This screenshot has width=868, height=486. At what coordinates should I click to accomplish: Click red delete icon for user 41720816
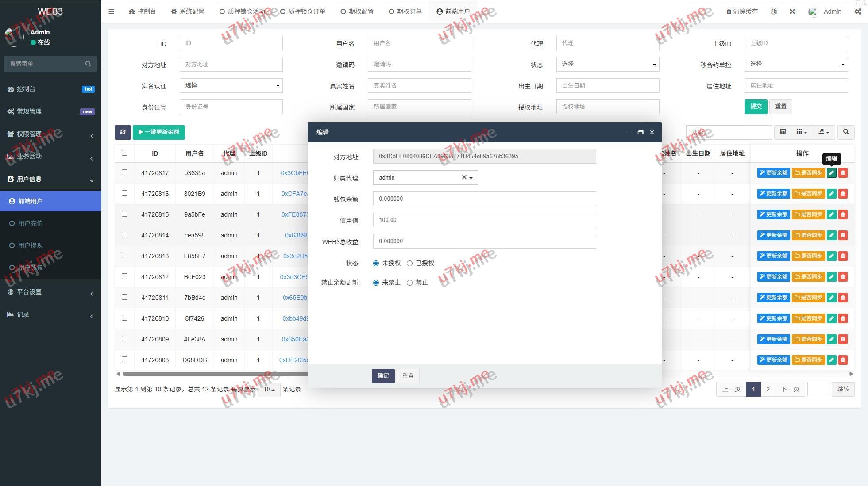pyautogui.click(x=843, y=194)
